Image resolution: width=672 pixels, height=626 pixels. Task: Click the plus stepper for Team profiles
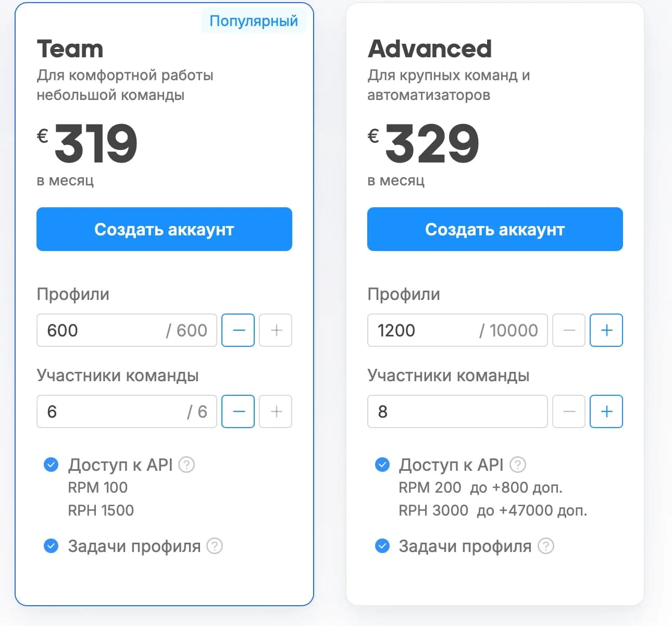click(x=276, y=330)
